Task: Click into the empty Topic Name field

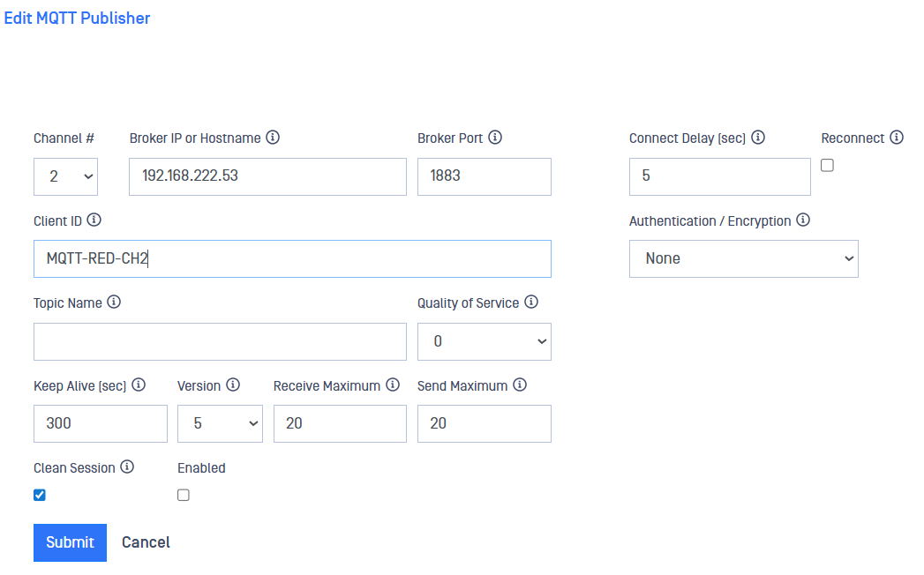Action: click(x=220, y=341)
